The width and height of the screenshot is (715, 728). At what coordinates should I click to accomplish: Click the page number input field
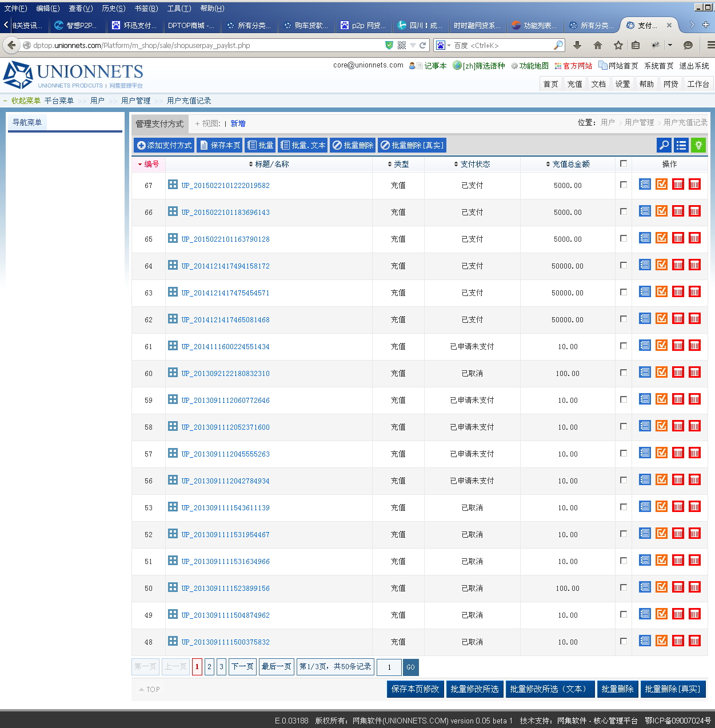389,667
